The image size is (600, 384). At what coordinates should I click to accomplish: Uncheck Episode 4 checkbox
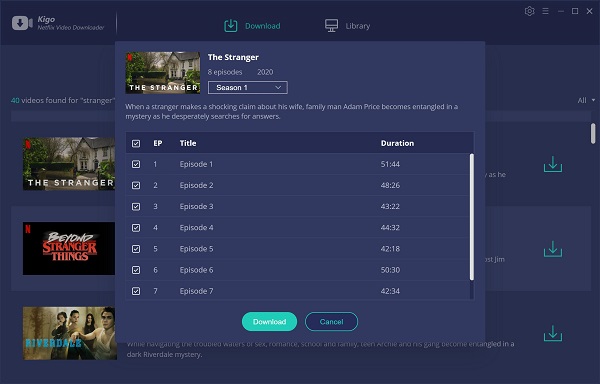(x=136, y=228)
